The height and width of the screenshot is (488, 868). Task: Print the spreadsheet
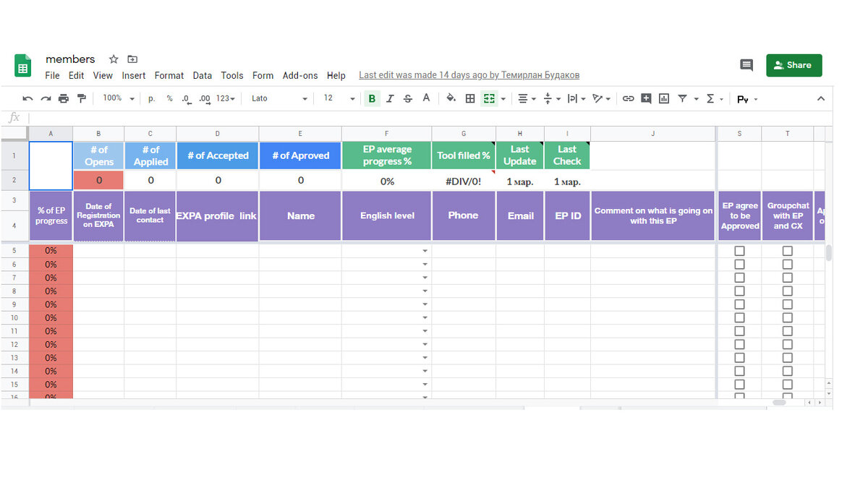point(64,98)
